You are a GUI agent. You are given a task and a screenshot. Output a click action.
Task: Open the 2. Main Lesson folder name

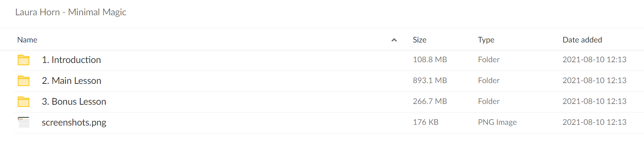[71, 81]
